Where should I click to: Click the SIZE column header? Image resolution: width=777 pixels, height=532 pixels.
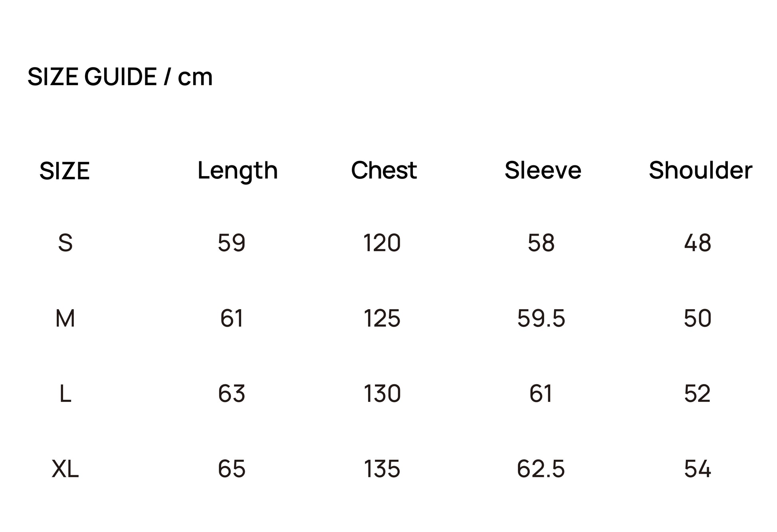[65, 171]
